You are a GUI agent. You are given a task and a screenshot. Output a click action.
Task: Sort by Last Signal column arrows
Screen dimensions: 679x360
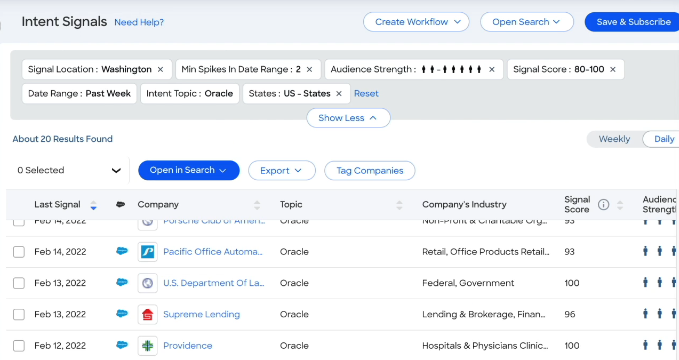(93, 205)
